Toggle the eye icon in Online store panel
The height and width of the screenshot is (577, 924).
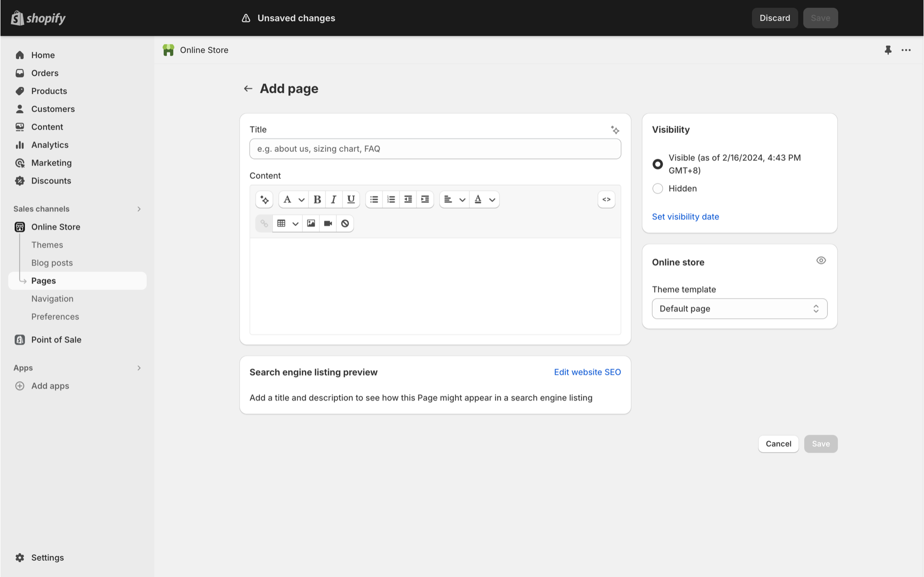(821, 260)
